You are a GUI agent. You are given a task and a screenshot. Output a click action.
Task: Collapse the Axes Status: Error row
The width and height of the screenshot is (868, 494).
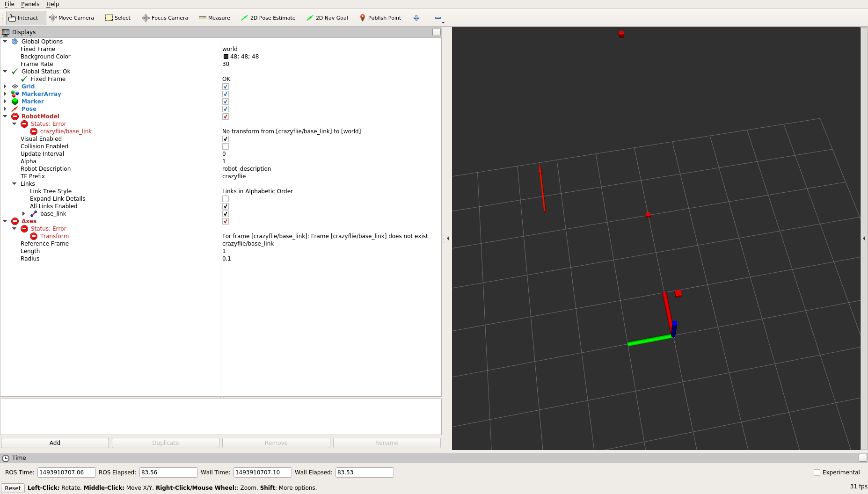pyautogui.click(x=15, y=229)
